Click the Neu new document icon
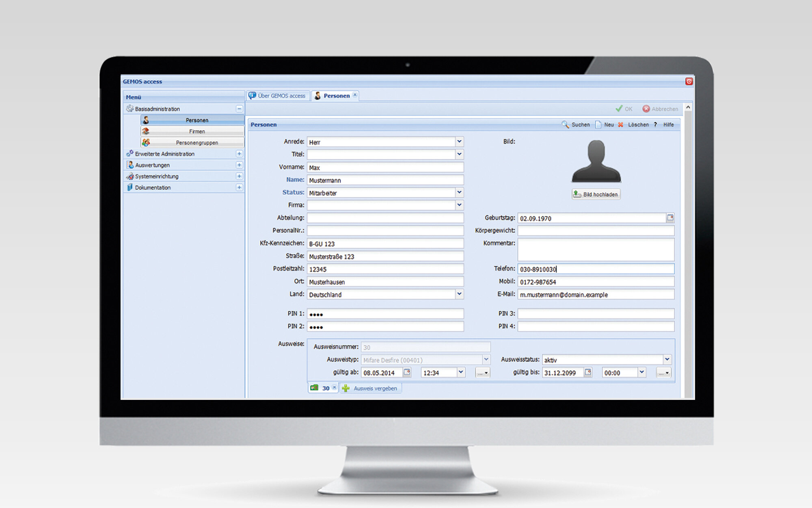Viewport: 812px width, 508px height. point(598,124)
